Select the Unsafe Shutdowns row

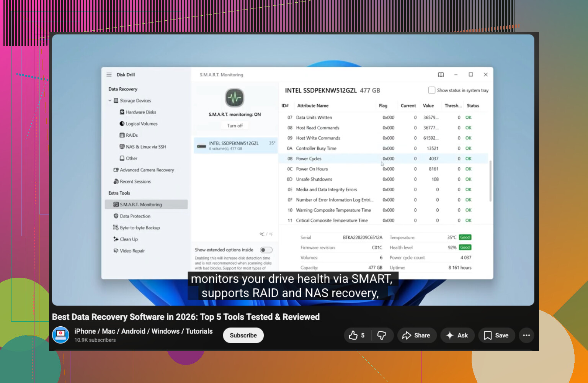pos(384,179)
